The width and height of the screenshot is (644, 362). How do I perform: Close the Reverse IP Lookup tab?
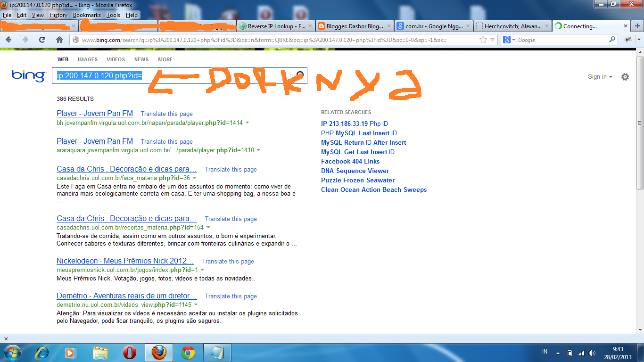[x=310, y=26]
